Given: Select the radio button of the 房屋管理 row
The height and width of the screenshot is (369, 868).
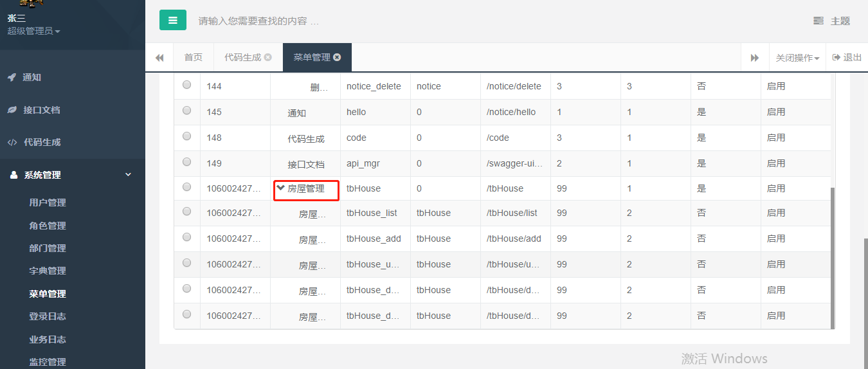Looking at the screenshot, I should (187, 187).
